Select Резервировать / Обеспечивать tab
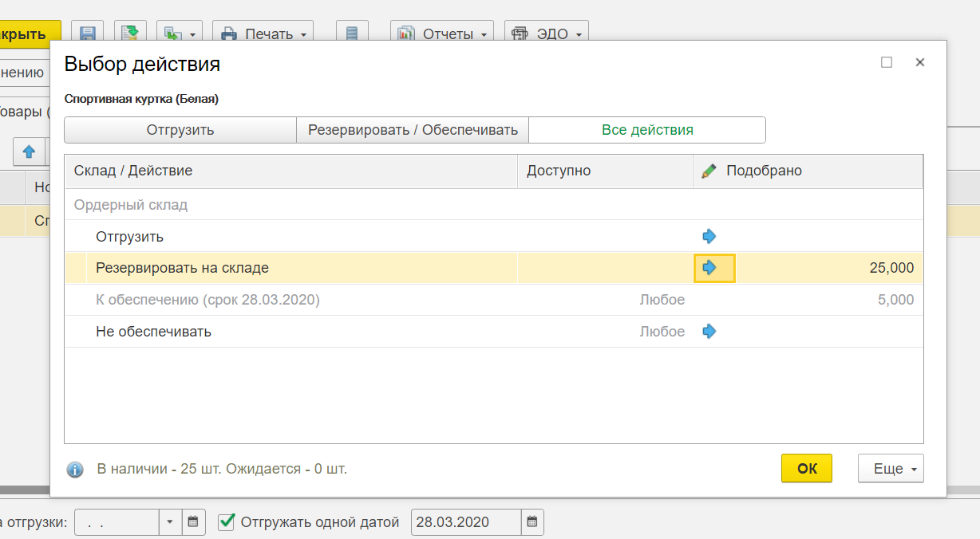 [x=413, y=130]
